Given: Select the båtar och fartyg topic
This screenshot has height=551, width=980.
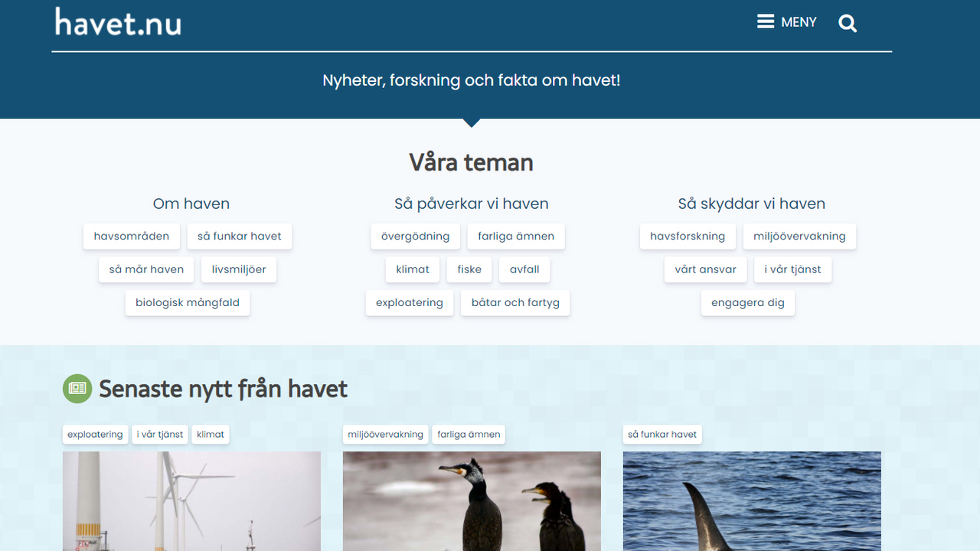Looking at the screenshot, I should 514,302.
